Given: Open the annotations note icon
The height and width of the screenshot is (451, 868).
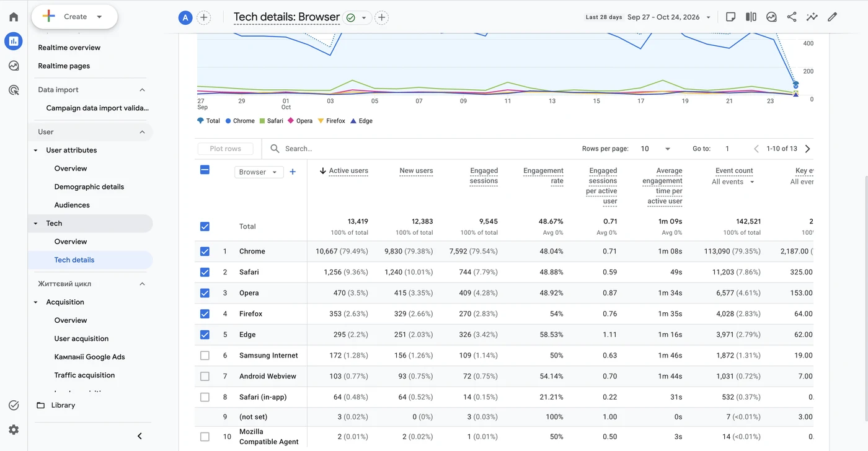Looking at the screenshot, I should (731, 17).
